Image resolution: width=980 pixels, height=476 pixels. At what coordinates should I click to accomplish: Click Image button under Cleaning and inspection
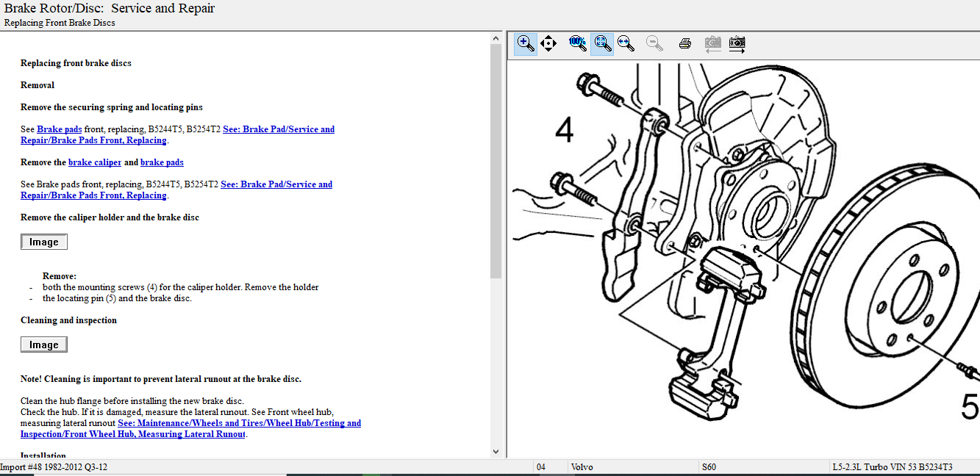point(44,345)
